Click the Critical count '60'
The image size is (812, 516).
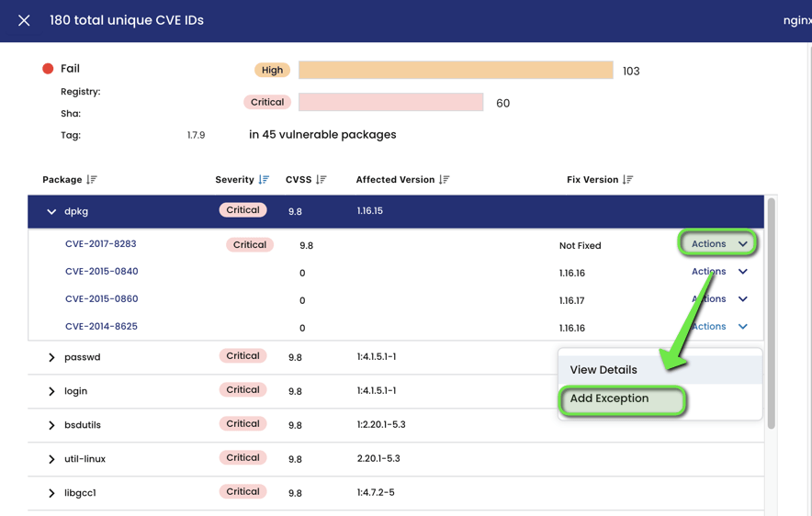[x=502, y=103]
